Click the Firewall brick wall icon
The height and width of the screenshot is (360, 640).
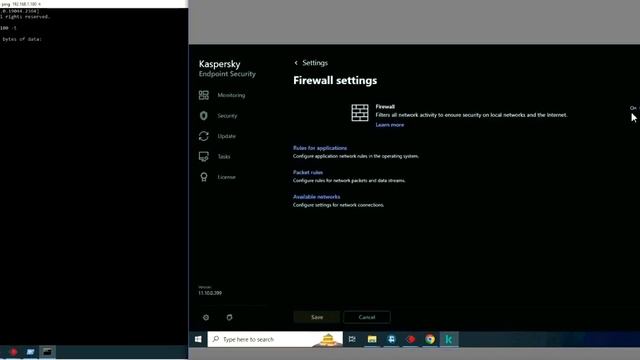click(360, 113)
